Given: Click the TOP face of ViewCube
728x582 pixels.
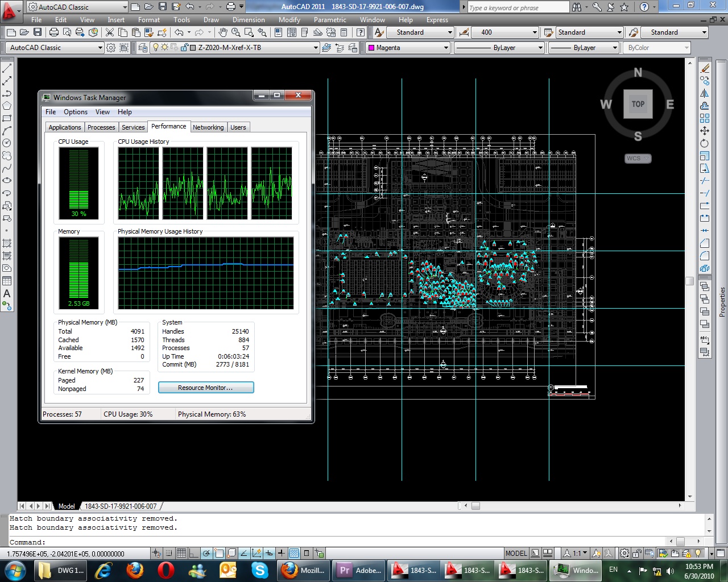Looking at the screenshot, I should click(x=638, y=104).
